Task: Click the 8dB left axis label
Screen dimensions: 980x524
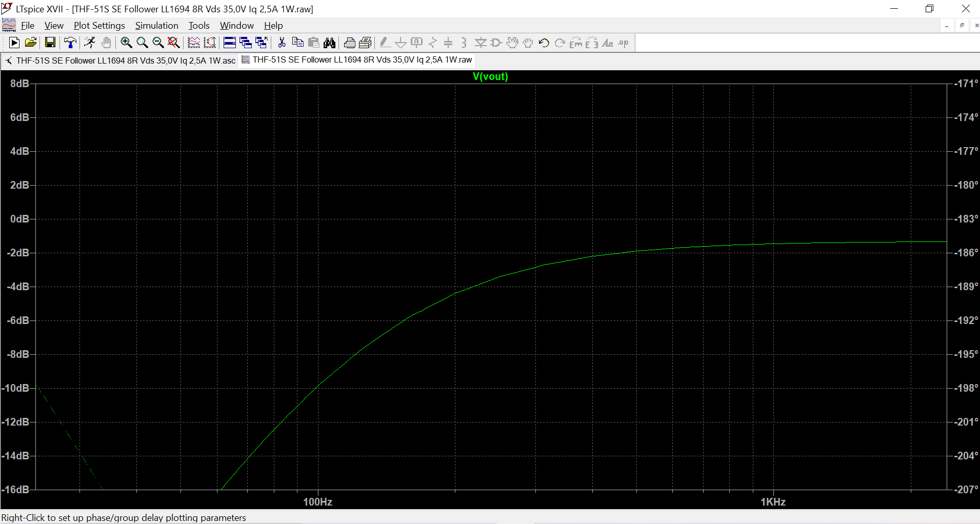Action: pyautogui.click(x=19, y=84)
